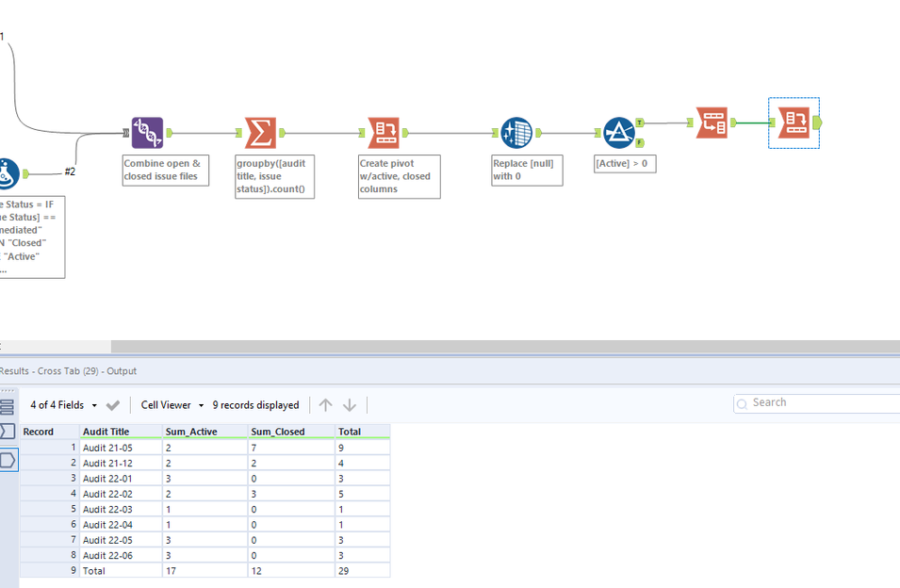Click the Filter tool's False output anchor
The width and height of the screenshot is (900, 588).
coord(639,143)
